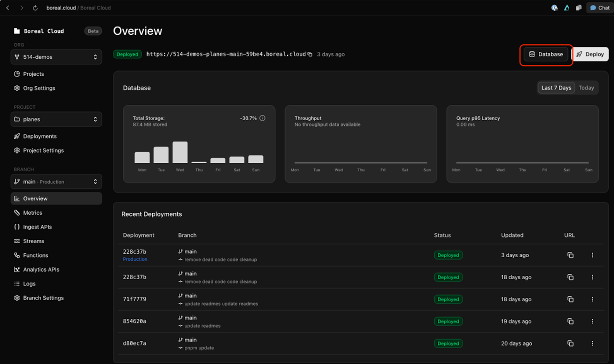Click the Updated column header
This screenshot has height=364, width=614.
point(512,235)
